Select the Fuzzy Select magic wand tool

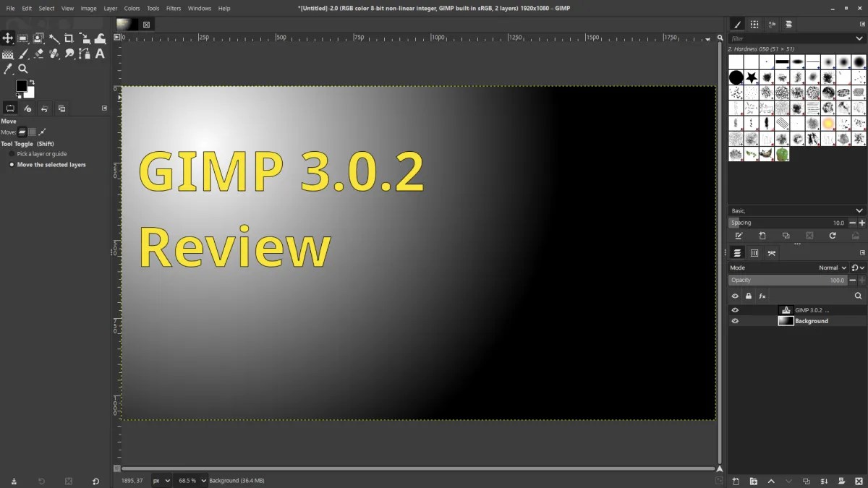tap(54, 38)
